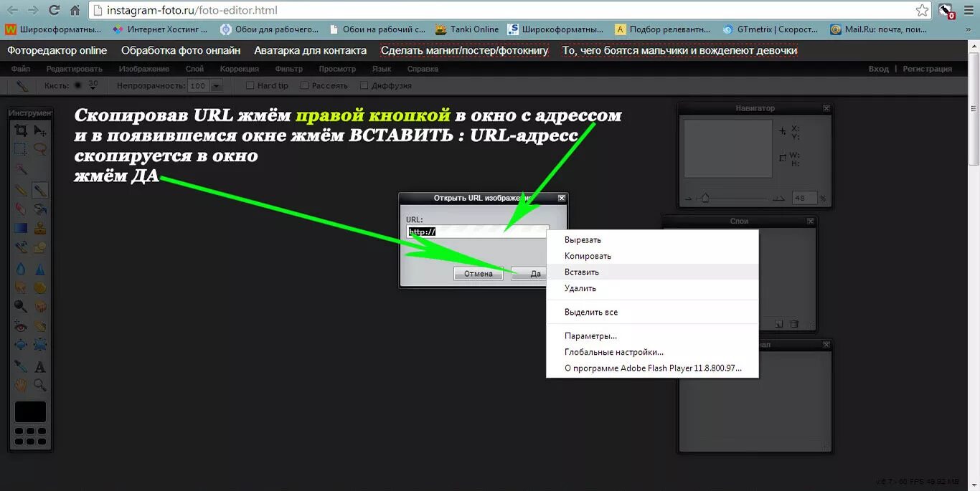Click the Регистрация link

click(929, 69)
